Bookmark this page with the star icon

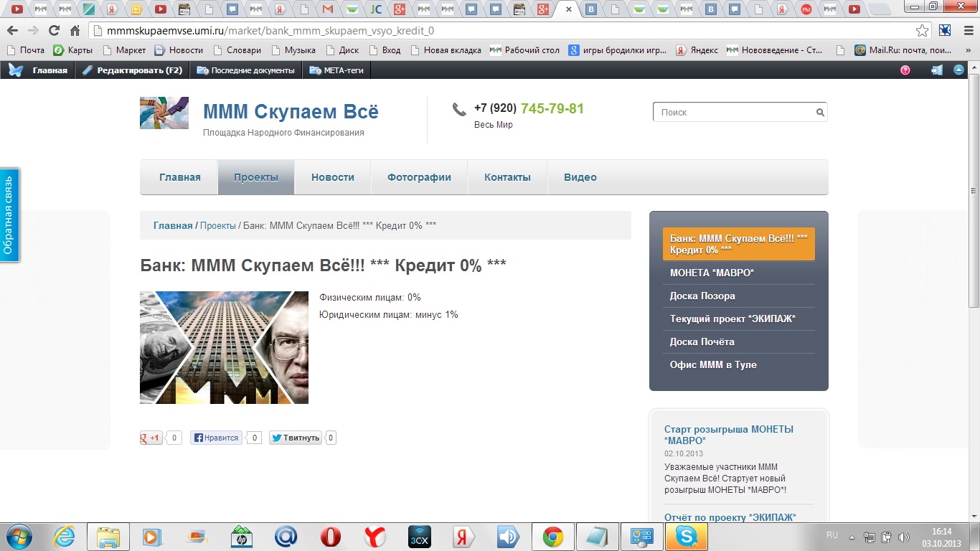(x=923, y=31)
